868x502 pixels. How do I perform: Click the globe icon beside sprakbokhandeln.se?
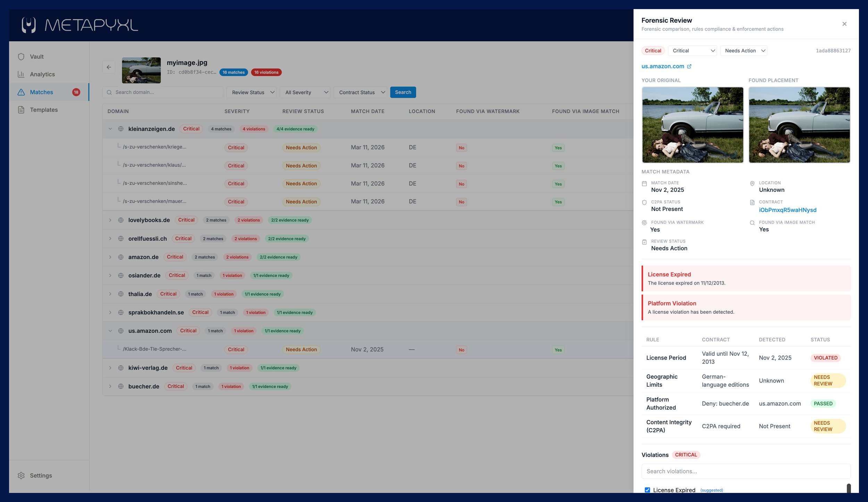click(121, 312)
